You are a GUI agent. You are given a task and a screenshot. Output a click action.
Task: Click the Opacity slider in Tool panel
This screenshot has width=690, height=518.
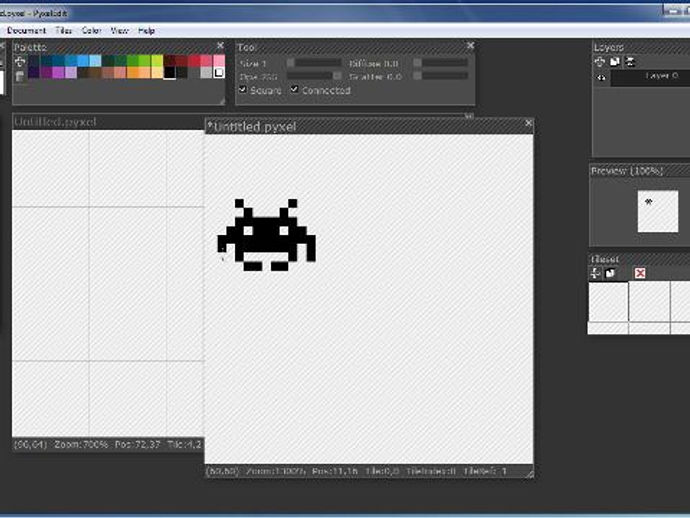coord(314,76)
